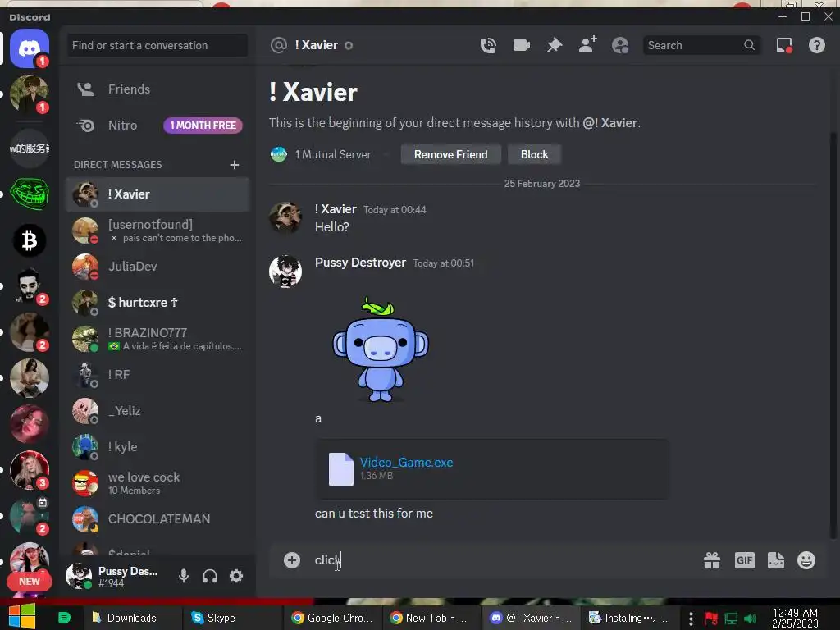The image size is (840, 630).
Task: Click the Remove Friend button
Action: click(x=450, y=154)
